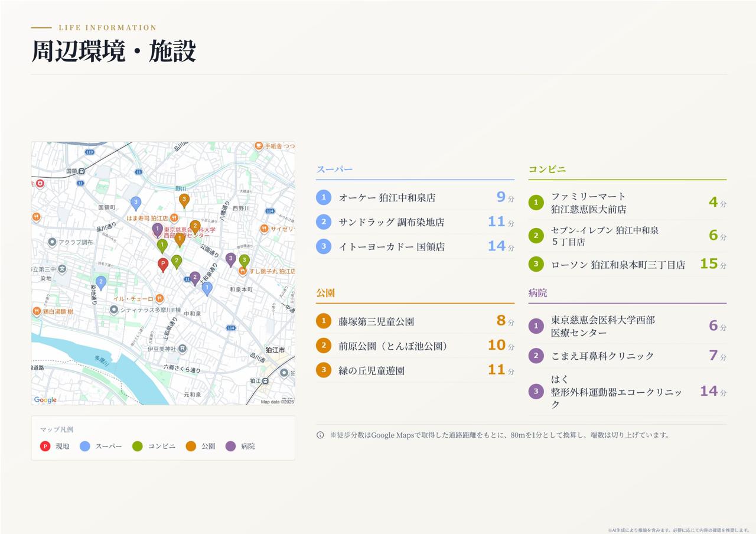Click the 緑の丘児童遊園 entry text
Screen dimensions: 756x534
pos(372,371)
